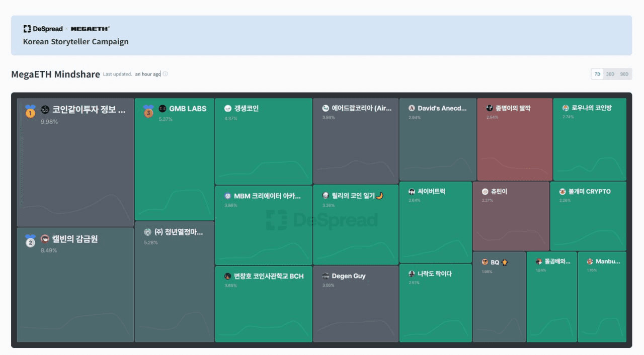Click the info icon next to Last updated

[165, 74]
